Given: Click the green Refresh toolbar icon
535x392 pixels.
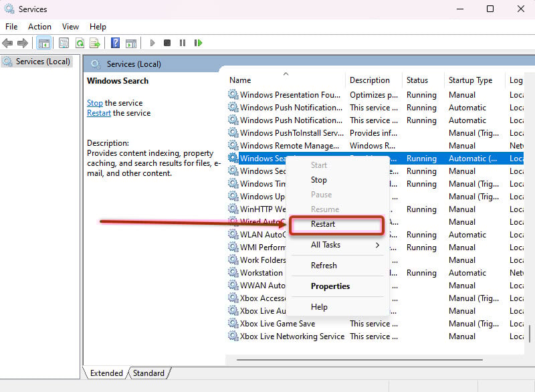Looking at the screenshot, I should (80, 43).
